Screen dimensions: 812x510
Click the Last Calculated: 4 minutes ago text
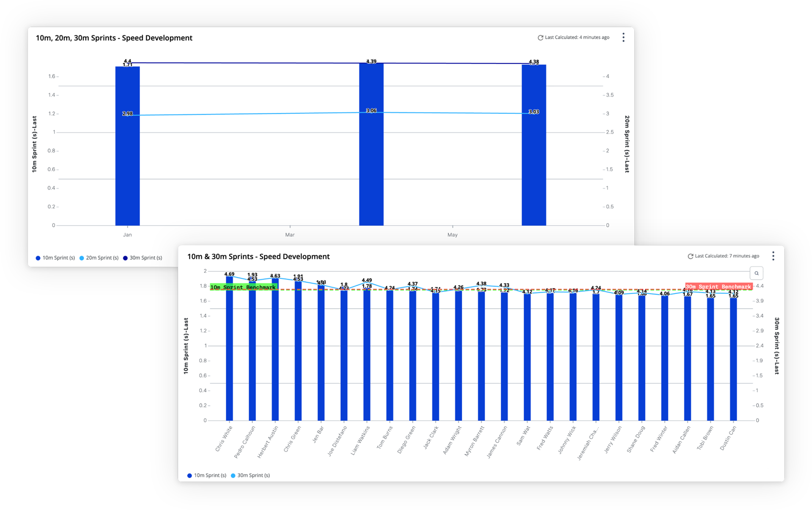pos(577,38)
